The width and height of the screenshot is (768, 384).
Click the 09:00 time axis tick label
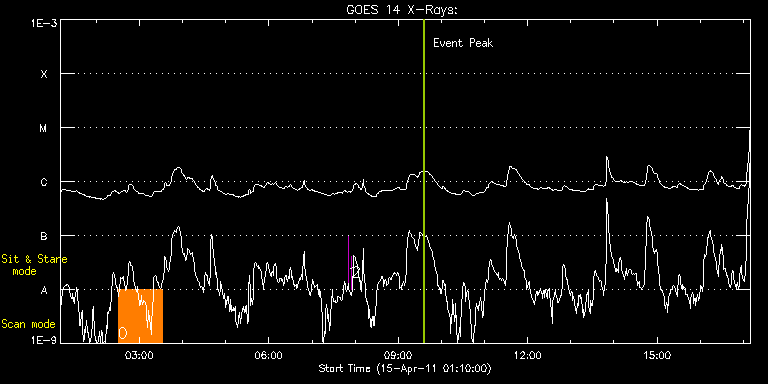(398, 354)
